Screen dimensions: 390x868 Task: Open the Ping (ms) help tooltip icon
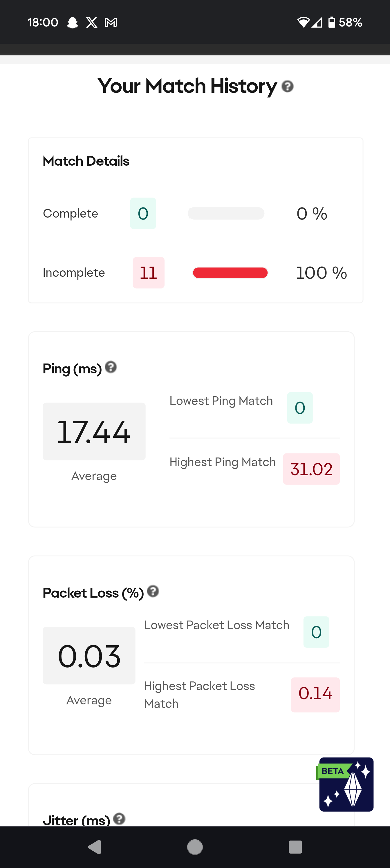(x=111, y=367)
